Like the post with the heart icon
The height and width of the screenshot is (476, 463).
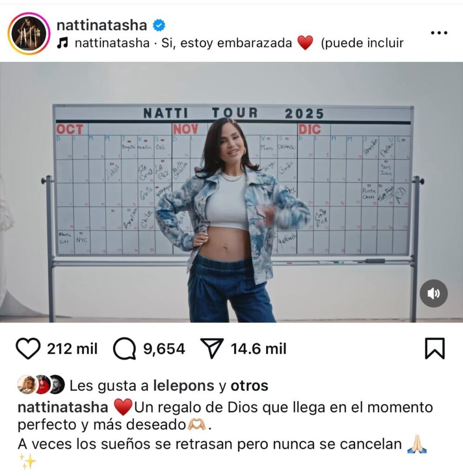click(28, 349)
